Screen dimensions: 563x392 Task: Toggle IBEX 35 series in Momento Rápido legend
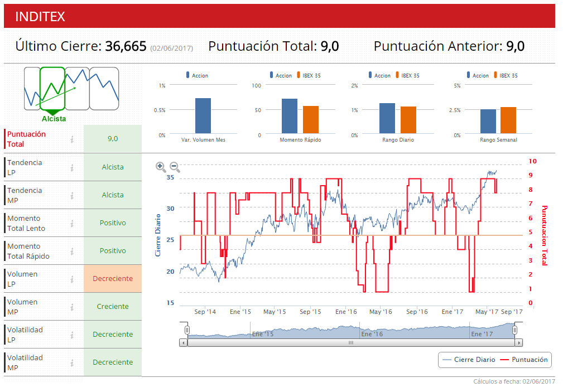pos(309,75)
